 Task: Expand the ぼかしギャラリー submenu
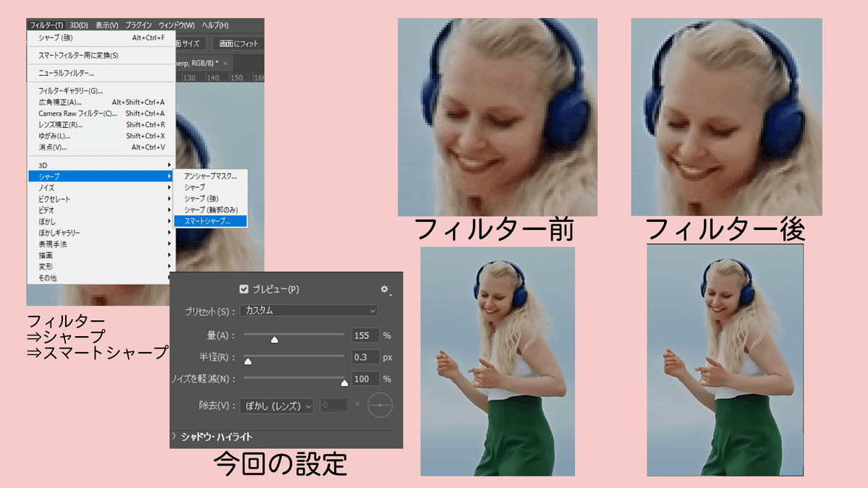pos(101,233)
